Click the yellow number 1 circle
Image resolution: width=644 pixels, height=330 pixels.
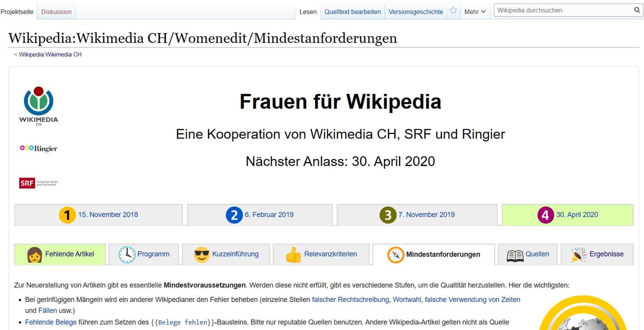click(67, 215)
